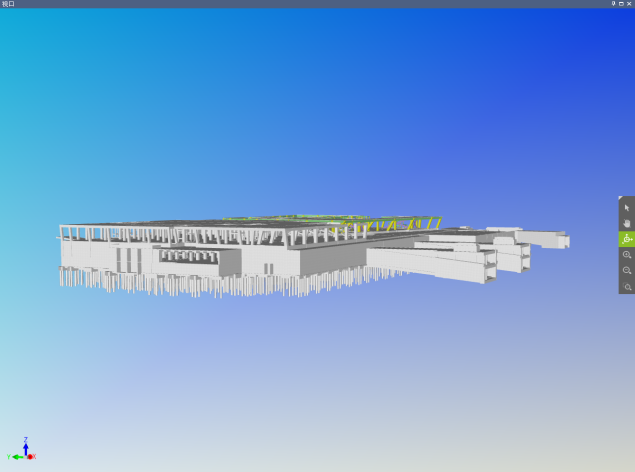Select the yellow roof truss structure
635x472 pixels.
coord(400,225)
